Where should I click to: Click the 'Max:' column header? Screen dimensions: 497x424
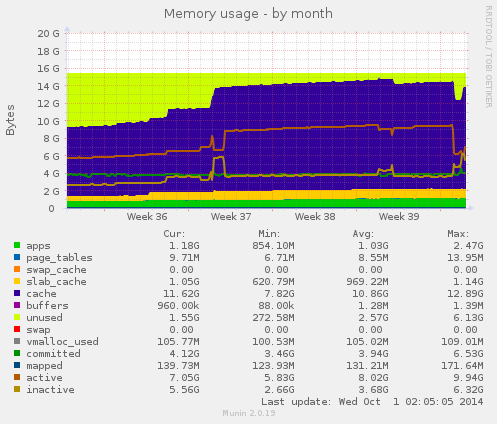click(458, 234)
